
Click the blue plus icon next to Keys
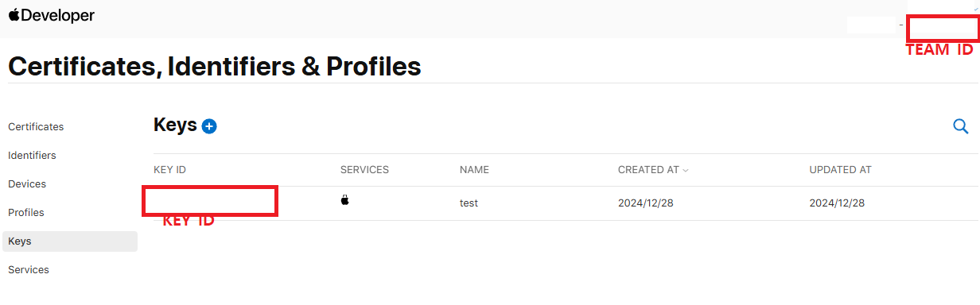click(x=209, y=126)
